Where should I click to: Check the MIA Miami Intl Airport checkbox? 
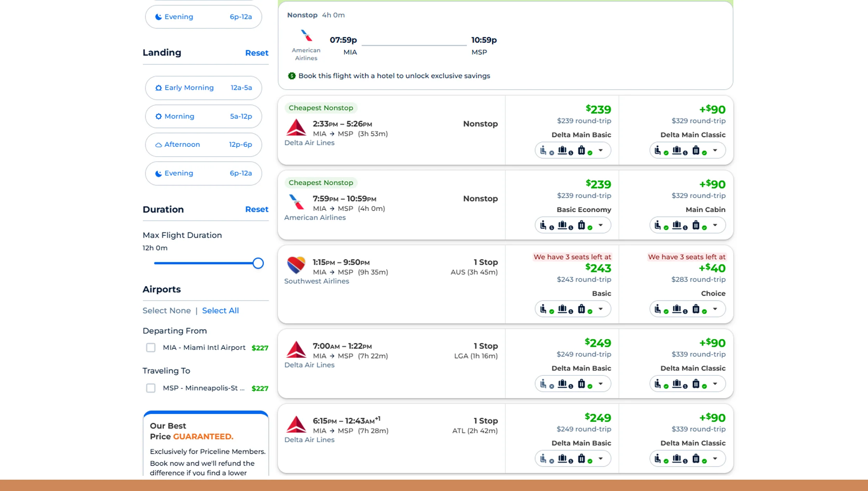click(x=151, y=348)
